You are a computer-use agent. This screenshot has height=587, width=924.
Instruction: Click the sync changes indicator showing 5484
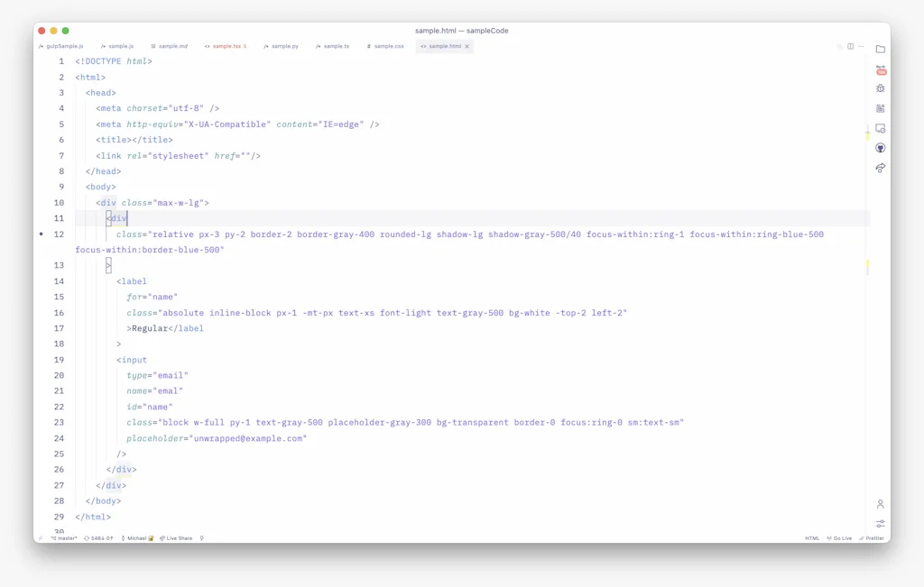tap(101, 538)
